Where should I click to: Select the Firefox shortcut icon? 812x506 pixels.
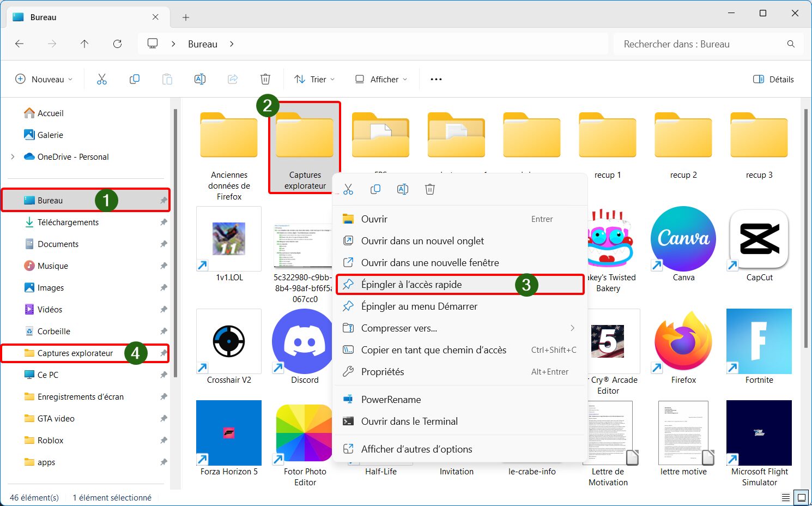click(683, 341)
